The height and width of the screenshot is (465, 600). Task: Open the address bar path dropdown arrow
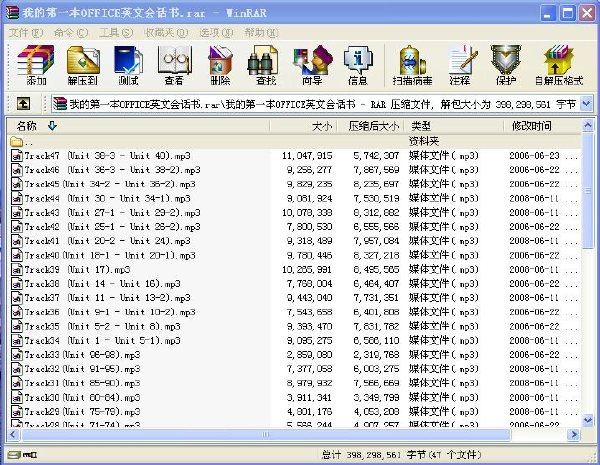point(586,103)
